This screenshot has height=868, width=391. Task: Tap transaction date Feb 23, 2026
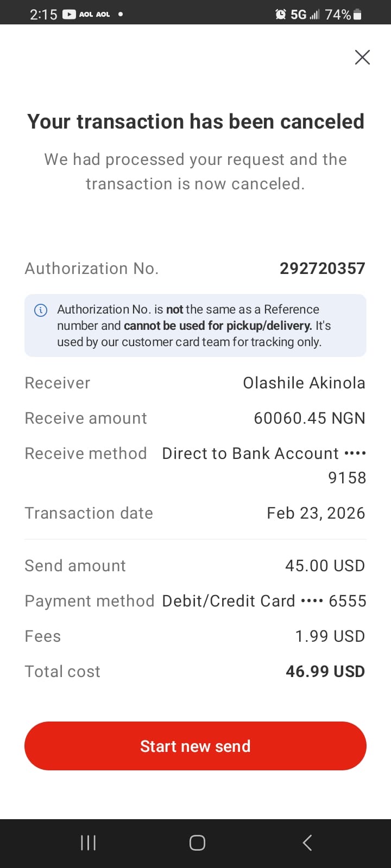(316, 513)
